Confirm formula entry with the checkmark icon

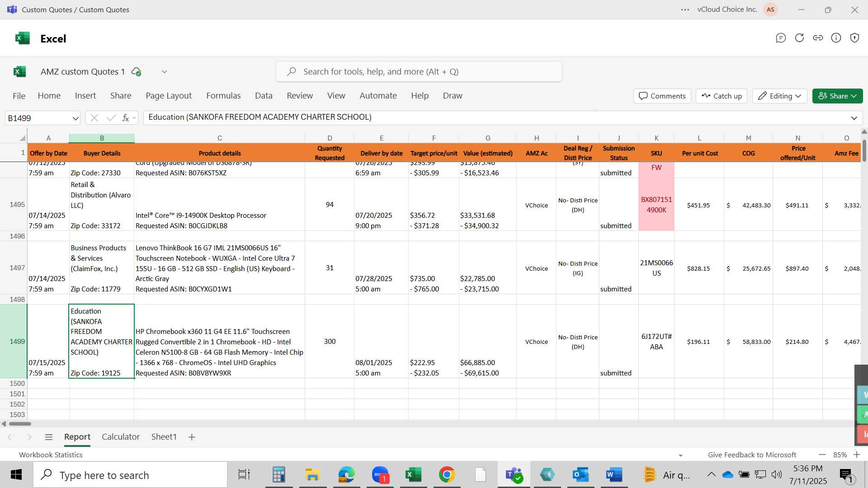click(x=111, y=118)
